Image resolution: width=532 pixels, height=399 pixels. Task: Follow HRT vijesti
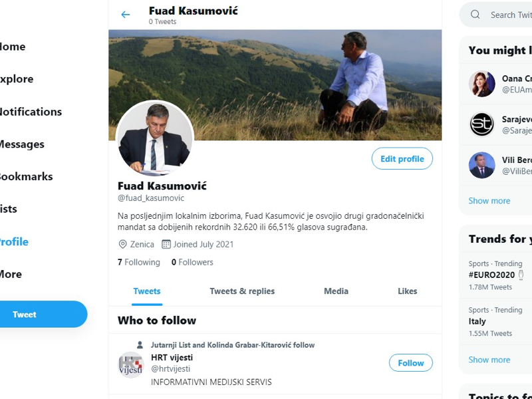tap(410, 362)
